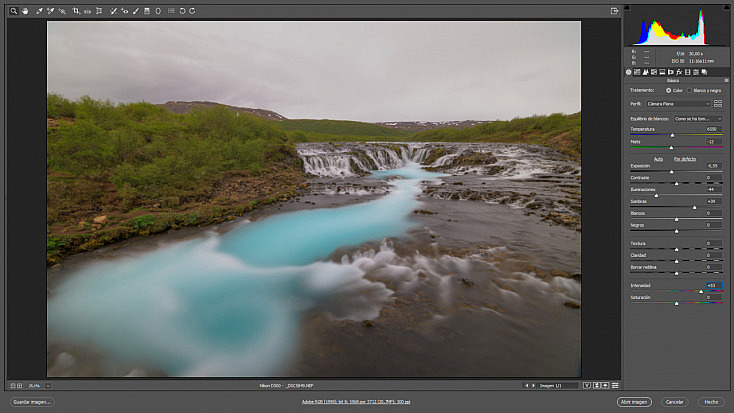Screen dimensions: 734x413
Task: Go to previous image arrow
Action: point(527,386)
